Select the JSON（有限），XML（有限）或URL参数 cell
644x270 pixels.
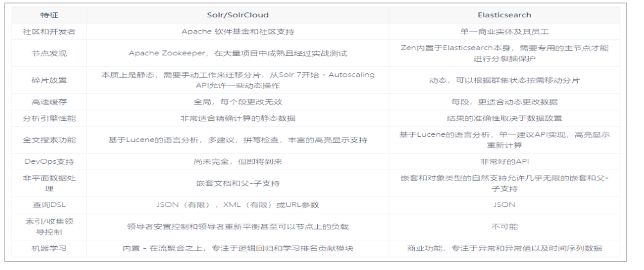point(238,204)
